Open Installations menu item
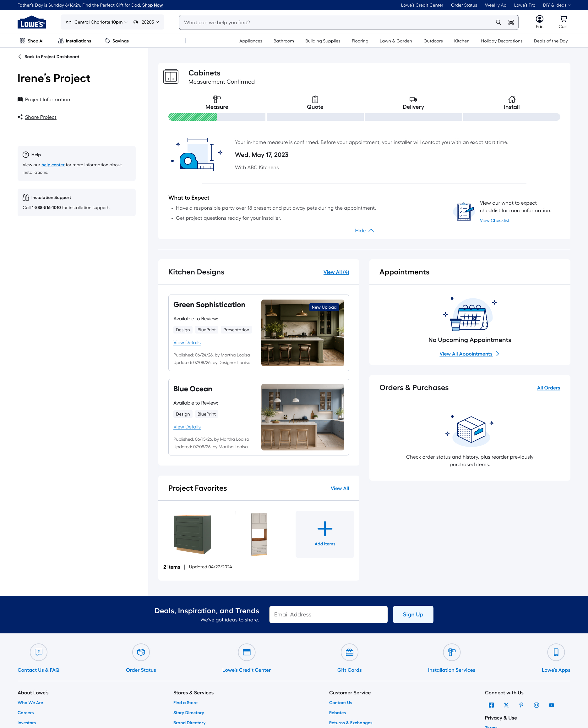This screenshot has width=588, height=728. [x=74, y=41]
